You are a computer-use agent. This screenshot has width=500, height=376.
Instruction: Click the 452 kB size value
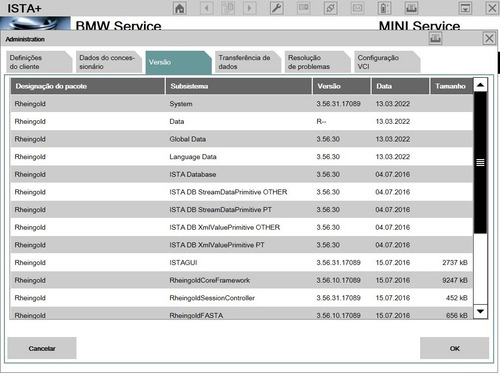tap(457, 298)
